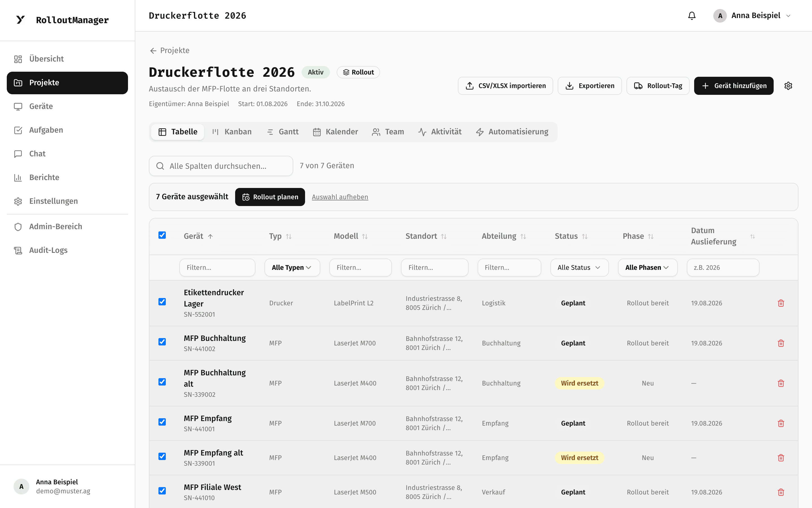Open Einstellungen in the sidebar

[67, 201]
